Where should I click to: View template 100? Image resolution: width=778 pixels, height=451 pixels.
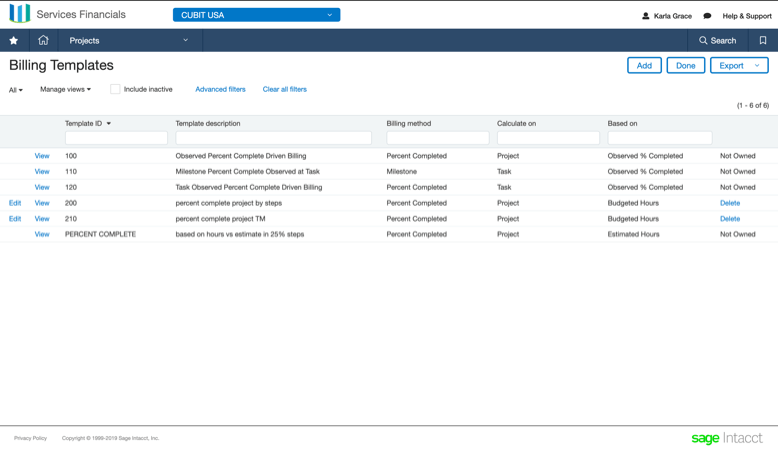coord(42,156)
